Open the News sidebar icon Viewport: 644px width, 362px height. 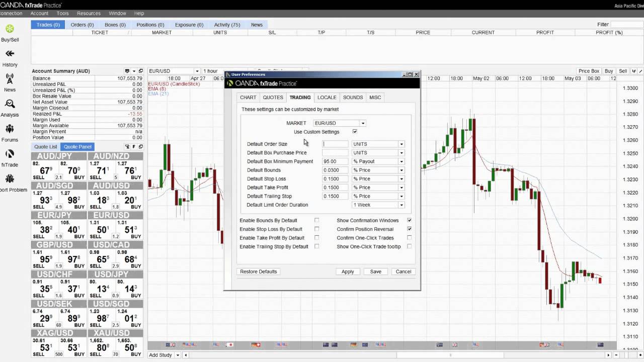coord(10,79)
